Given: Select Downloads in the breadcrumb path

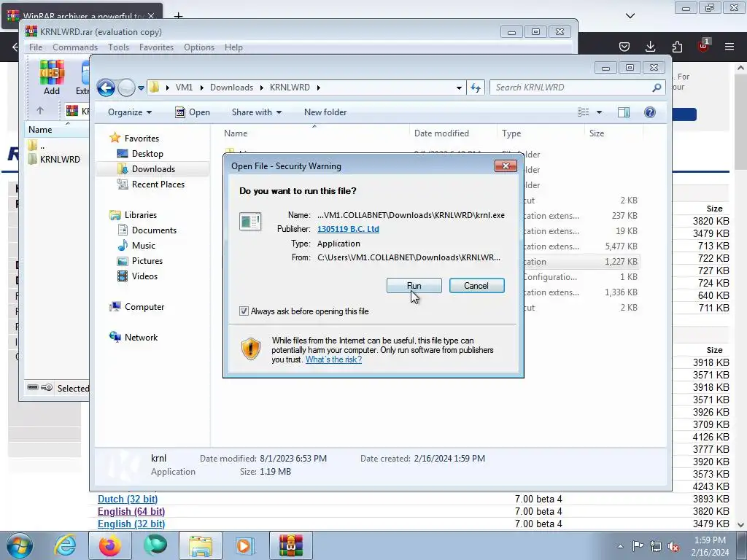Looking at the screenshot, I should 231,87.
